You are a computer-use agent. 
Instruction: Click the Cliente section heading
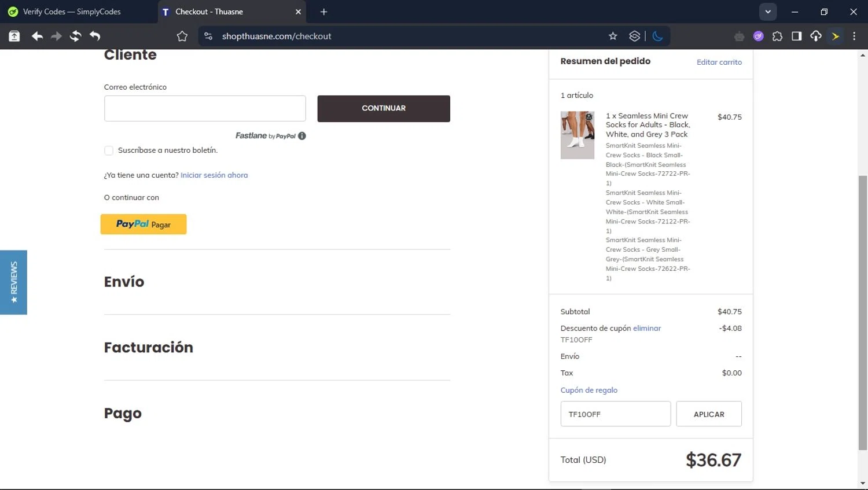pos(130,55)
